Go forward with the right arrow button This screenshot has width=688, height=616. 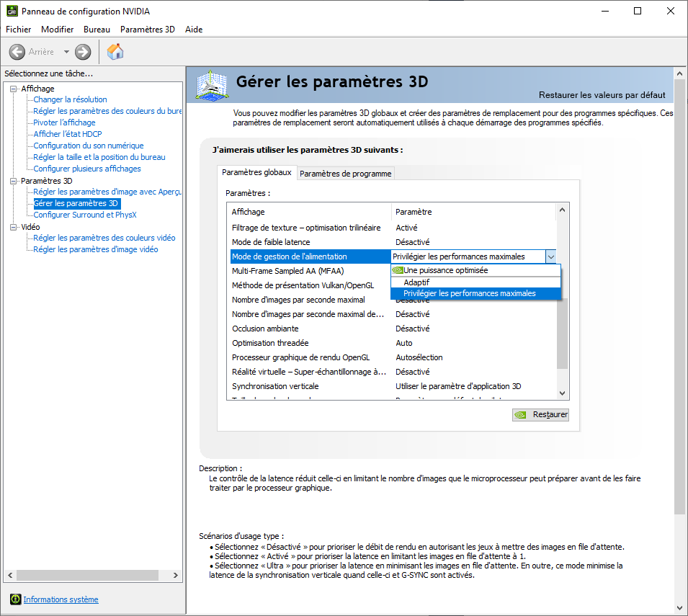tap(83, 52)
